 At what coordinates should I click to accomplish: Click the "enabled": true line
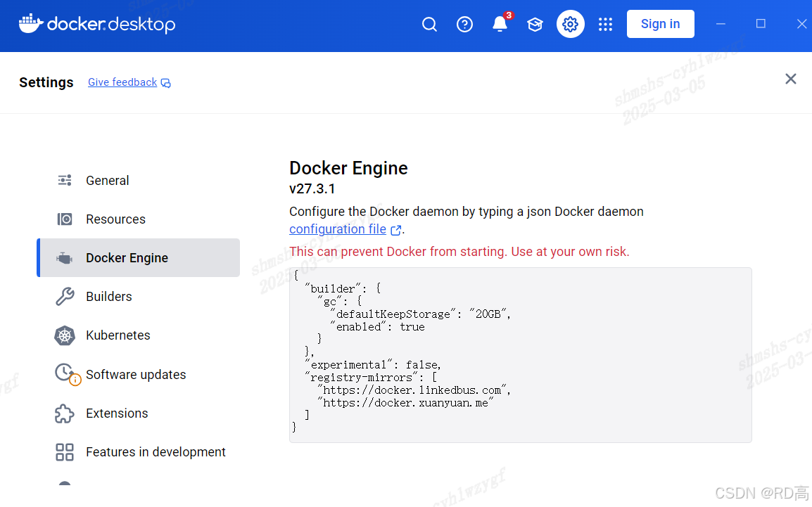(x=377, y=327)
